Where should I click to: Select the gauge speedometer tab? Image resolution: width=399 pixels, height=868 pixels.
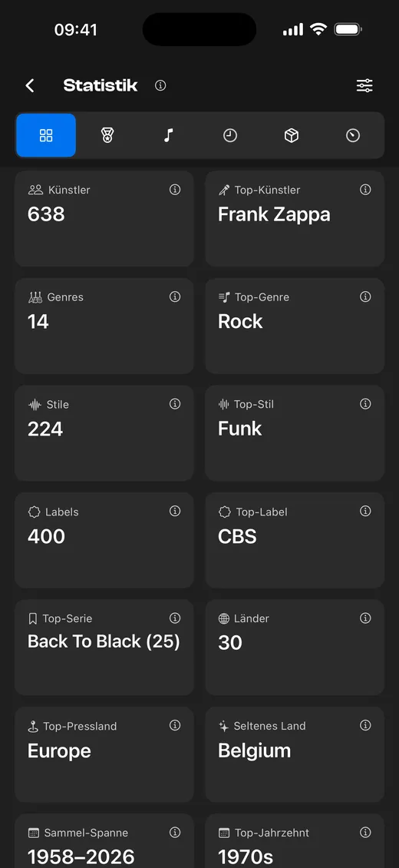pyautogui.click(x=353, y=135)
